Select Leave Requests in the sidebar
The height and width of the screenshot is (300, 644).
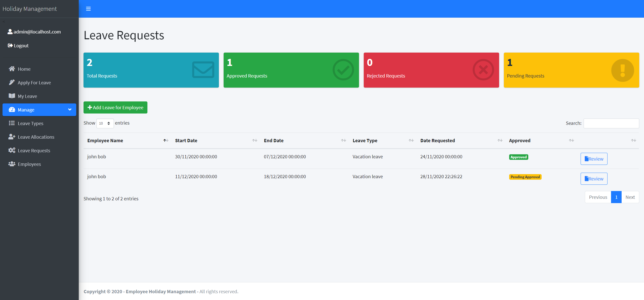tap(34, 150)
